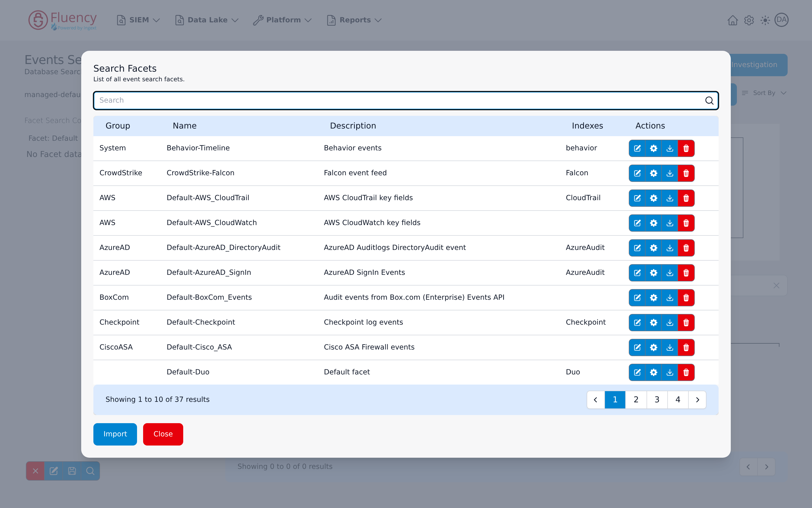
Task: Download the Default-BoxCom_Events facet
Action: 670,297
